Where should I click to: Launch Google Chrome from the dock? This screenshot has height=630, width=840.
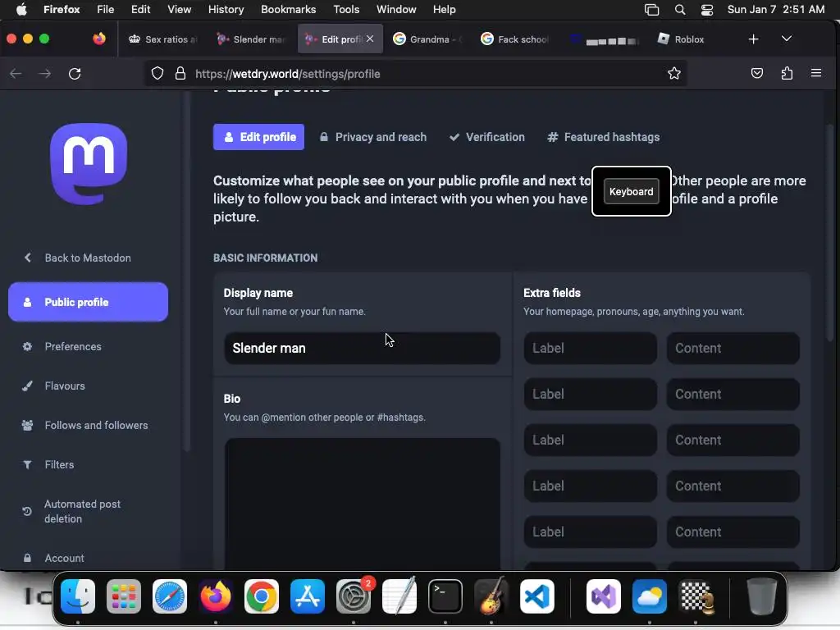(262, 596)
